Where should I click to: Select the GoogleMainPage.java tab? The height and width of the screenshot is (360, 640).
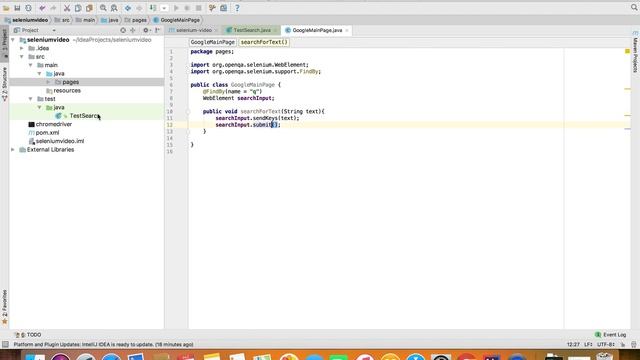click(317, 30)
